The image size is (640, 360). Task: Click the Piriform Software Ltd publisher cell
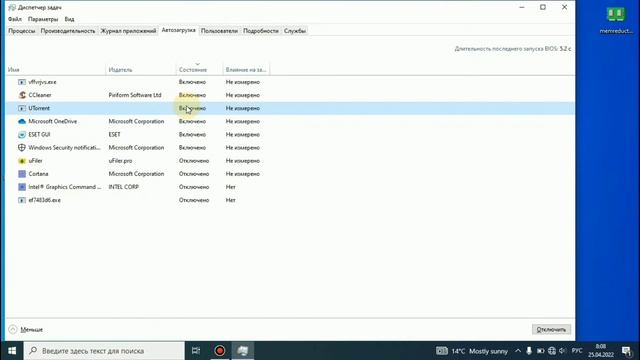tap(135, 95)
